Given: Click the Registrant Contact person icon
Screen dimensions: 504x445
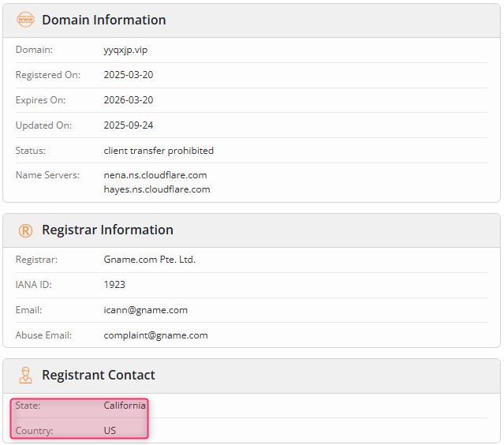Looking at the screenshot, I should [25, 376].
